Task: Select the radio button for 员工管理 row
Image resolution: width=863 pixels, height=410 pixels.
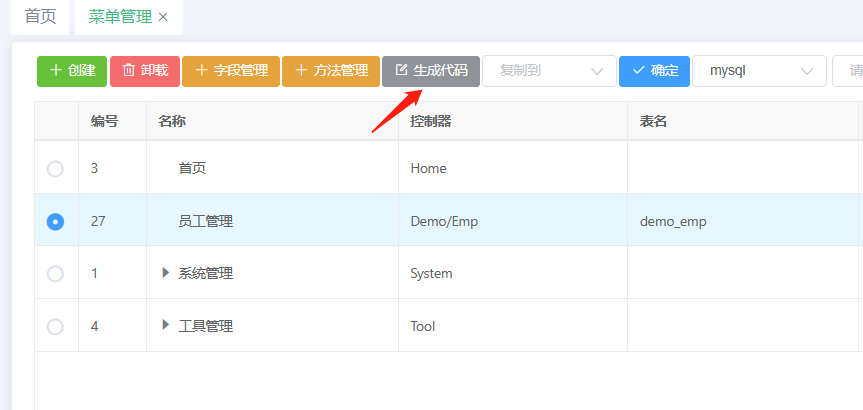Action: tap(56, 221)
